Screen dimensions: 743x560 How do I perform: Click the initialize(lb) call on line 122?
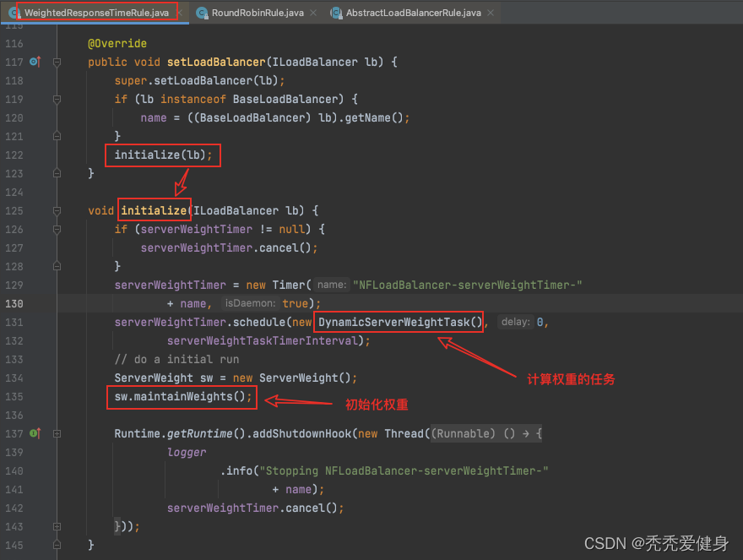[163, 155]
